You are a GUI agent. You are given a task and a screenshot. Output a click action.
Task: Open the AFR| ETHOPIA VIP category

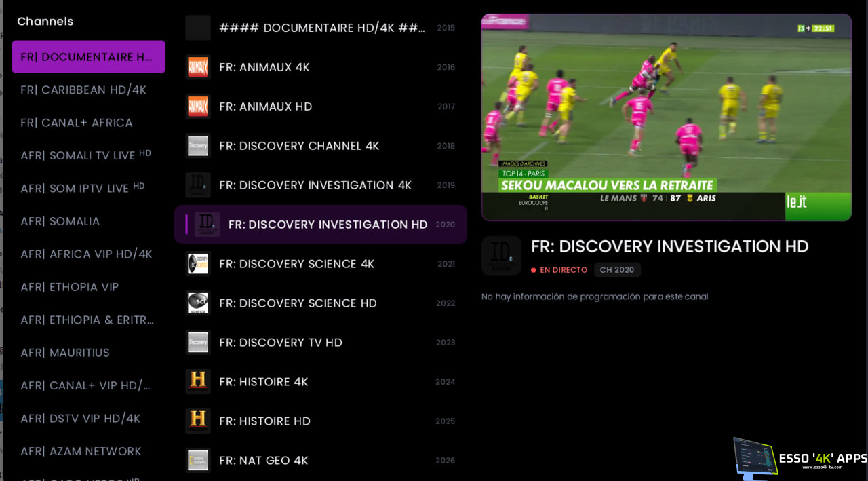(x=89, y=287)
